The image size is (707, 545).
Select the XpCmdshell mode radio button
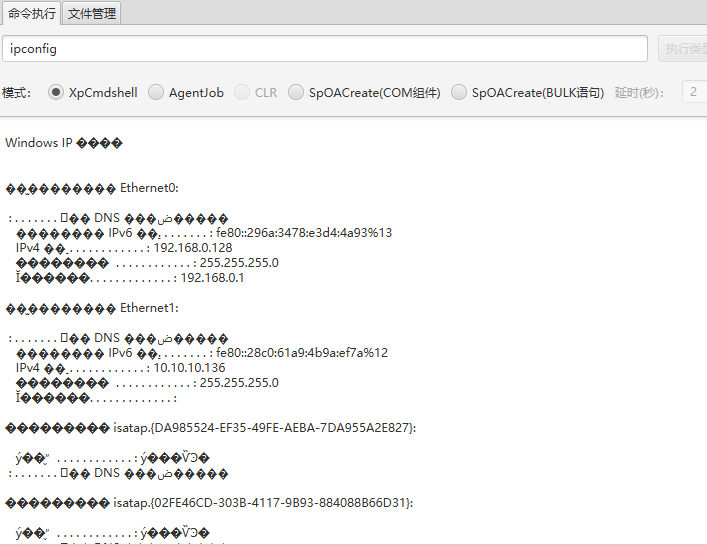pos(56,92)
